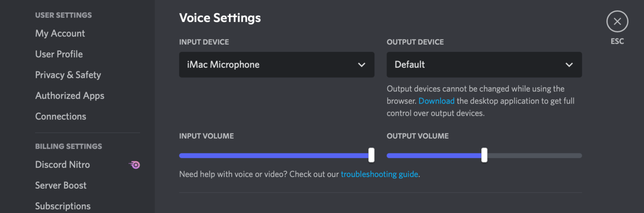
Task: Click the Output Volume slider handle
Action: click(484, 155)
